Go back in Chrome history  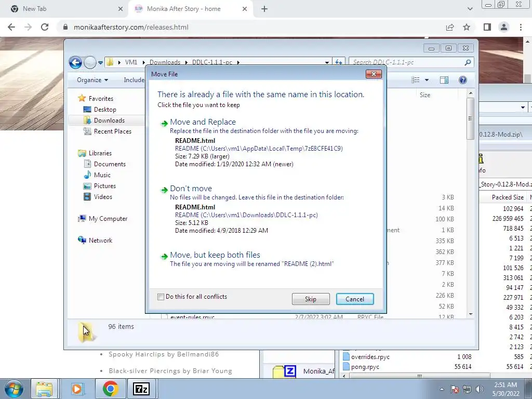coord(11,27)
